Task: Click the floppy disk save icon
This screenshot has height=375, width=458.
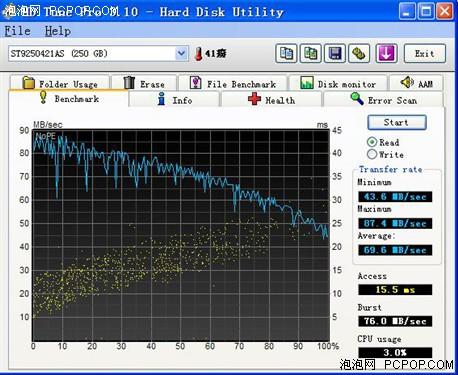Action: 335,53
